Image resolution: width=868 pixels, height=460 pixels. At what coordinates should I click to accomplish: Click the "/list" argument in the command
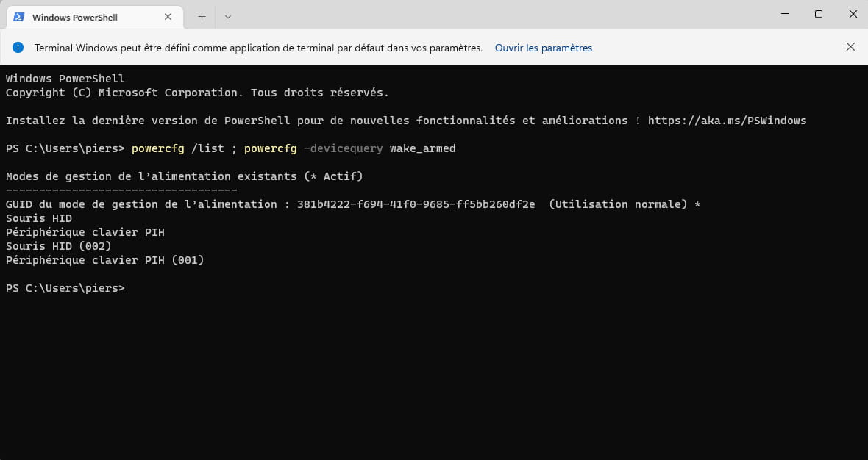[x=207, y=148]
